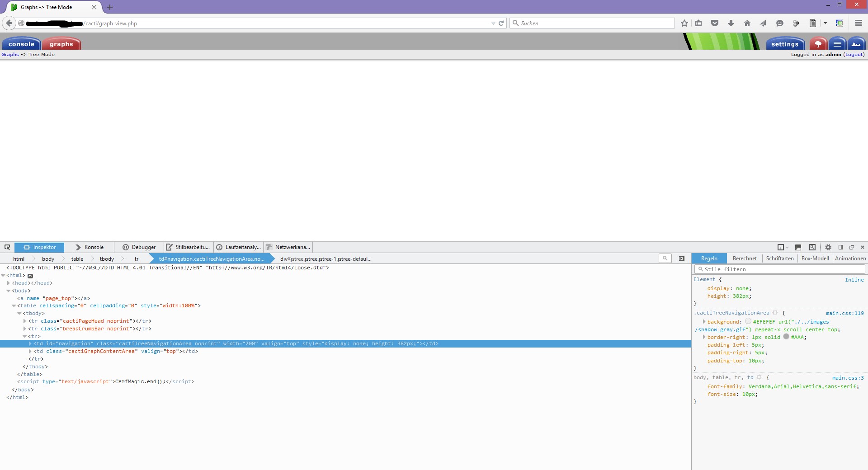
Task: Switch to the Animationen tab
Action: [x=850, y=258]
